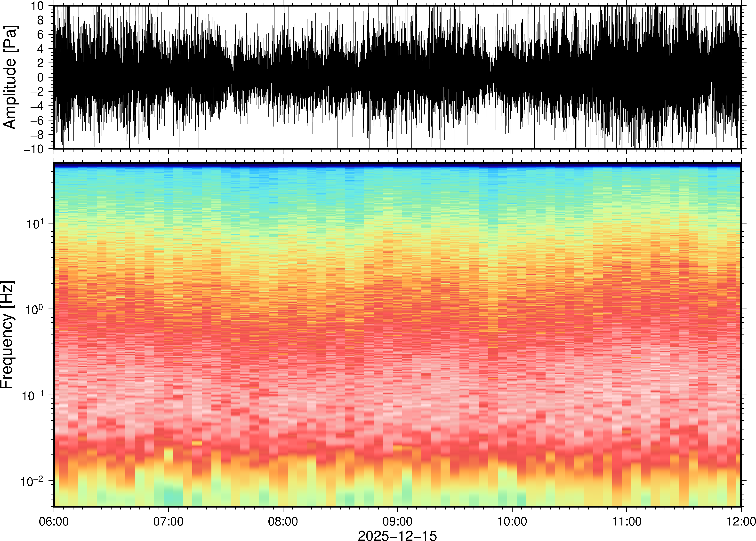Click the Frequency [Hz] axis title

pos(7,335)
